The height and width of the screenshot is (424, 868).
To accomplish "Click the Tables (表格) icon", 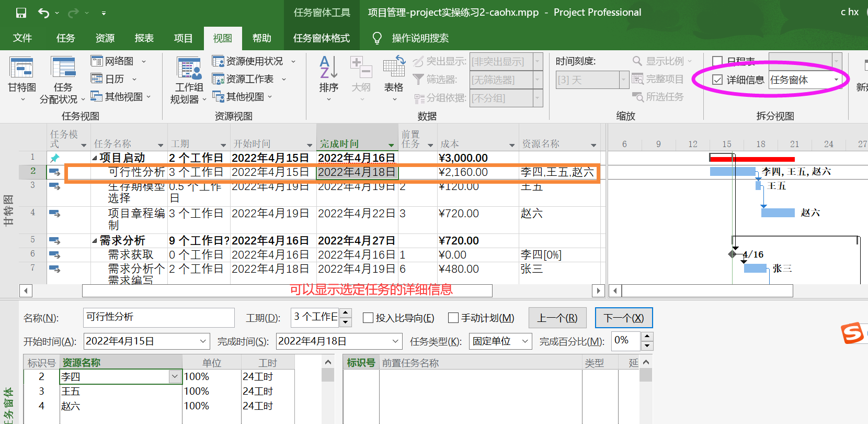I will 394,67.
